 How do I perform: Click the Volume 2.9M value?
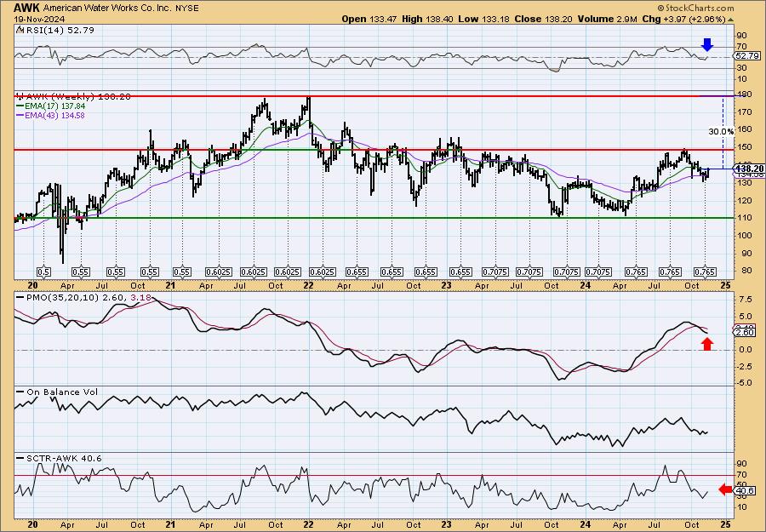point(607,19)
